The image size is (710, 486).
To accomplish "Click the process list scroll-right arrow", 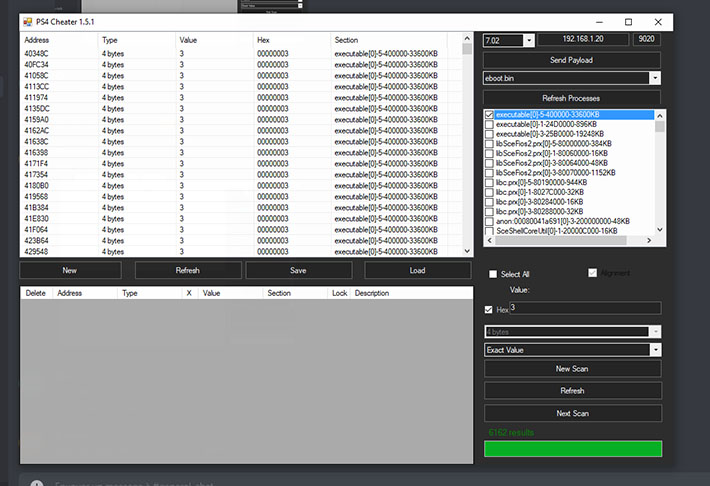I will (649, 241).
